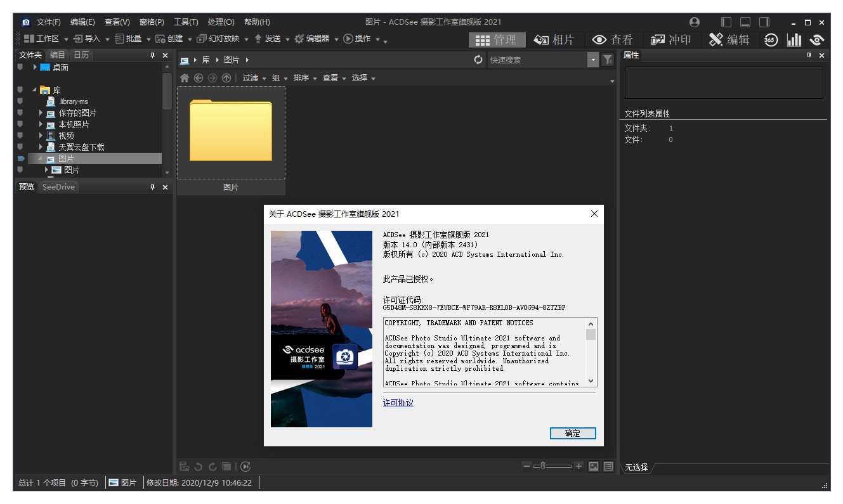Screen dimensions: 843x504
Task: Click the Home icon in navigation bar
Action: point(184,78)
